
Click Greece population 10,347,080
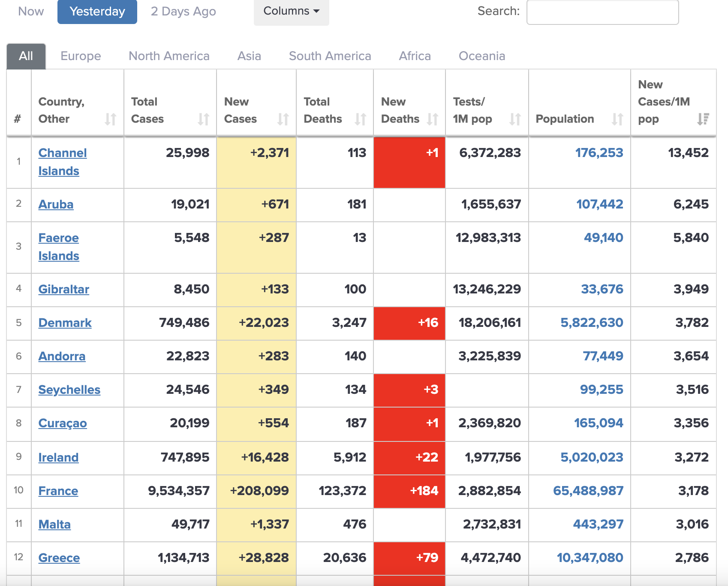pos(590,558)
